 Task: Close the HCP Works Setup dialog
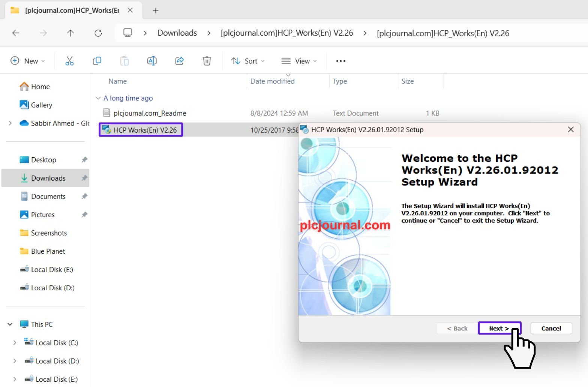pos(571,129)
